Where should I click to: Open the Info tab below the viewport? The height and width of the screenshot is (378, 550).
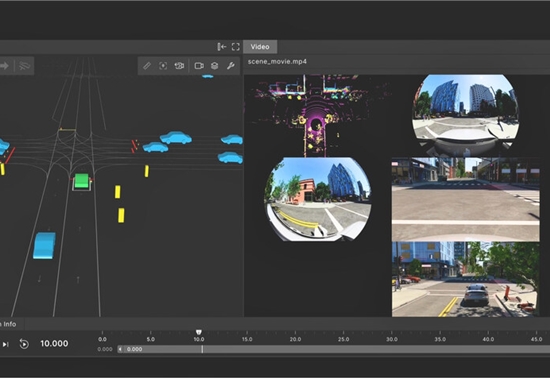pos(9,324)
